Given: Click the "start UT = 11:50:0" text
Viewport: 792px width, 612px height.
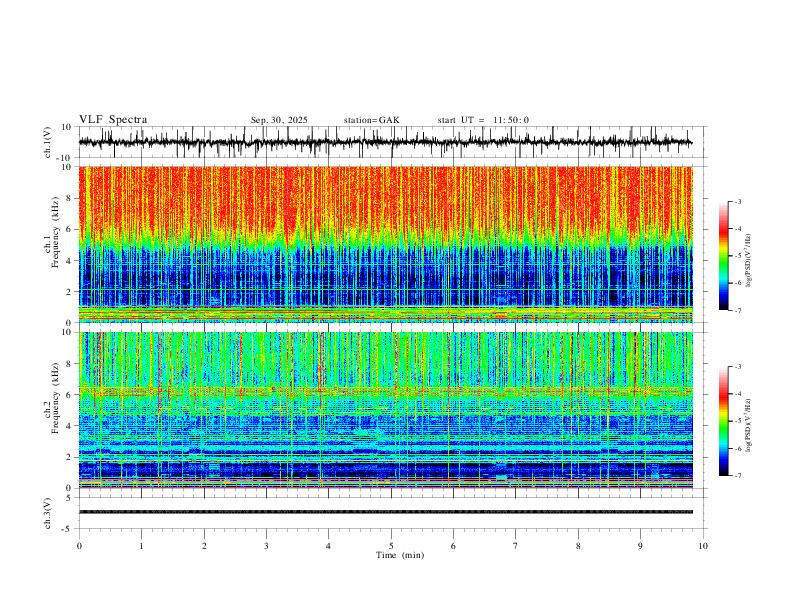Looking at the screenshot, I should coord(483,120).
